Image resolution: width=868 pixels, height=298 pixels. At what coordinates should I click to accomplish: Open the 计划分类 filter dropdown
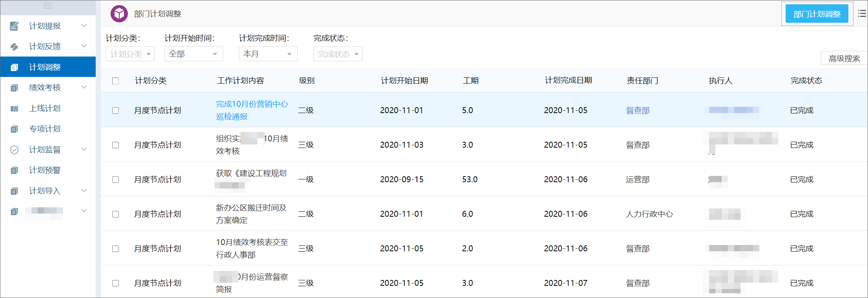click(x=130, y=54)
